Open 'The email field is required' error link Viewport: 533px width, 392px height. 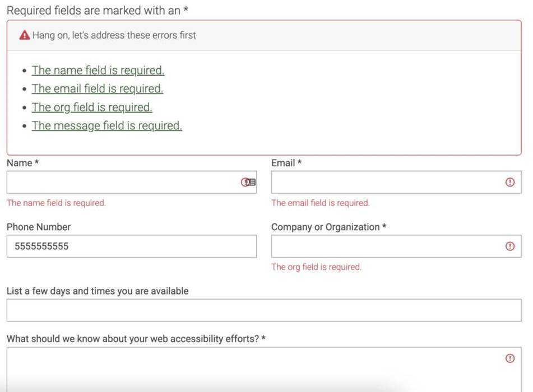tap(98, 88)
